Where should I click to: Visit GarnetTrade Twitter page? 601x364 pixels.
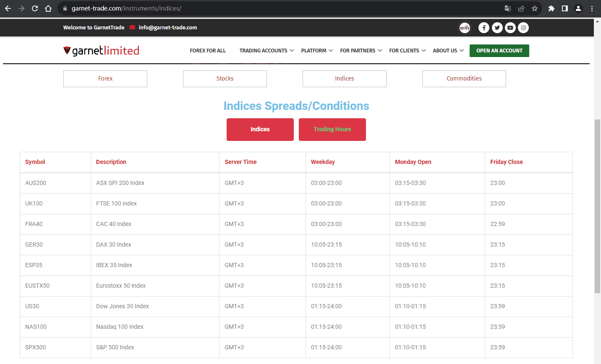(x=497, y=28)
